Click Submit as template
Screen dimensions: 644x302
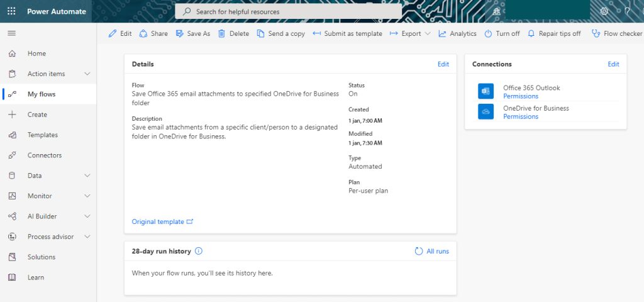[347, 34]
